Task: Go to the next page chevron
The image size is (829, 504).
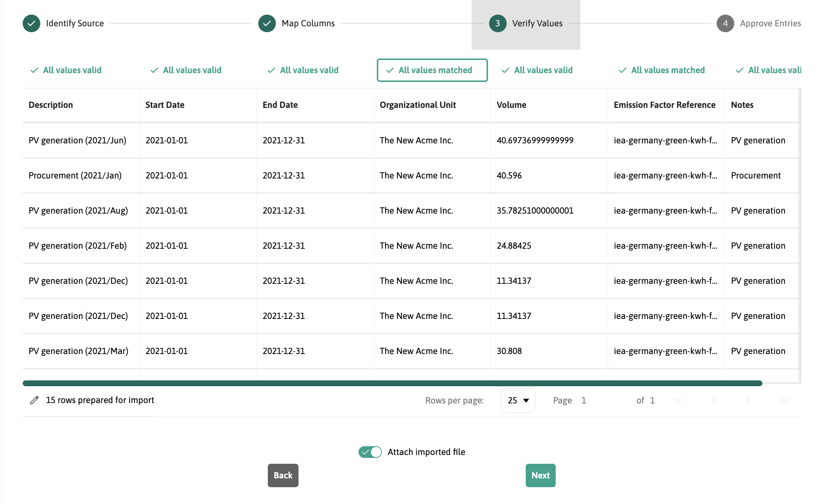Action: (748, 400)
